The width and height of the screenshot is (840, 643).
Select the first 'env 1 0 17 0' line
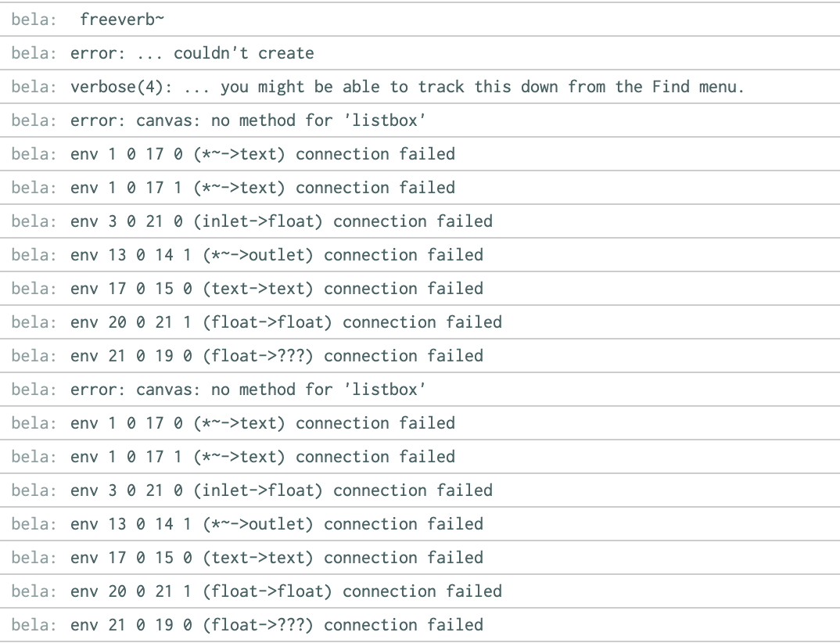pos(262,154)
